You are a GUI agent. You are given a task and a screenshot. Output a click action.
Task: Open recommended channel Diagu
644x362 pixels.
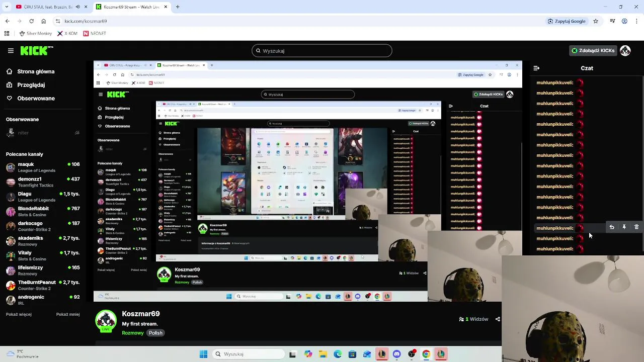(43, 197)
